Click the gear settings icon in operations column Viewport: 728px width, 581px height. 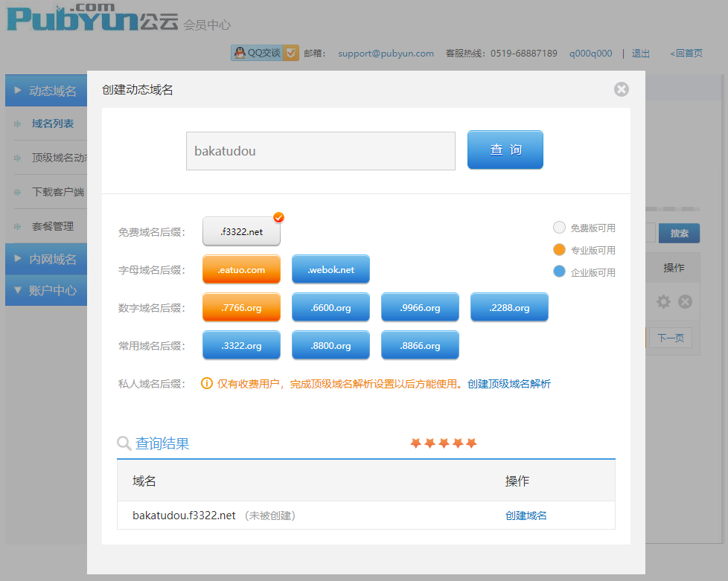pyautogui.click(x=663, y=301)
